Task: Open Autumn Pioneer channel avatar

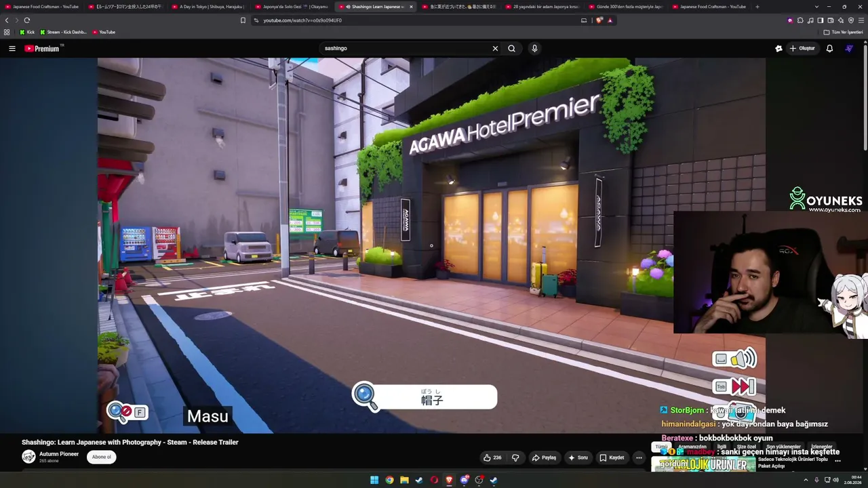Action: point(28,457)
